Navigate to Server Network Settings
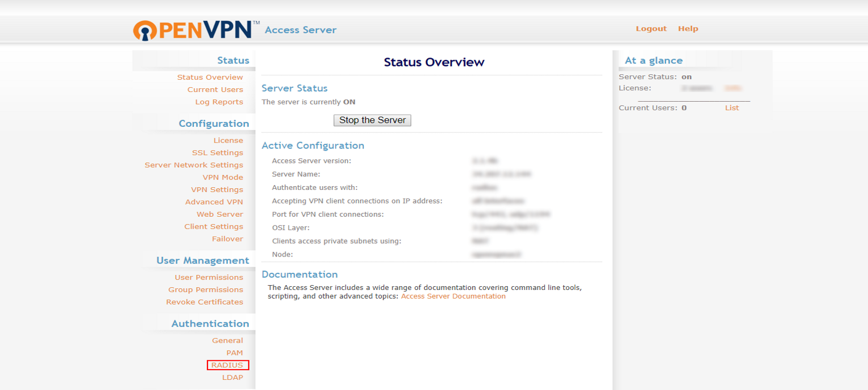This screenshot has height=390, width=868. click(x=194, y=165)
